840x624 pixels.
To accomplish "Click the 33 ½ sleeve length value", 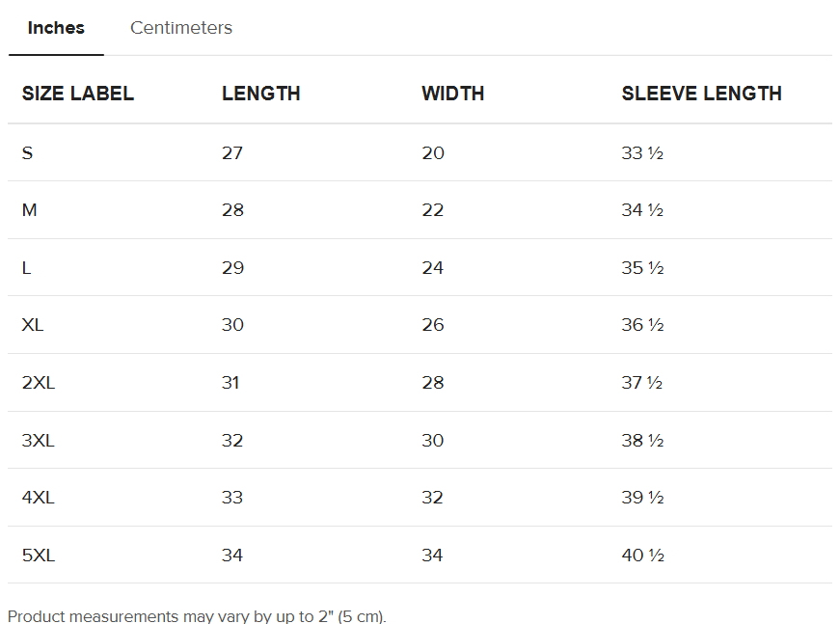I will pos(642,152).
